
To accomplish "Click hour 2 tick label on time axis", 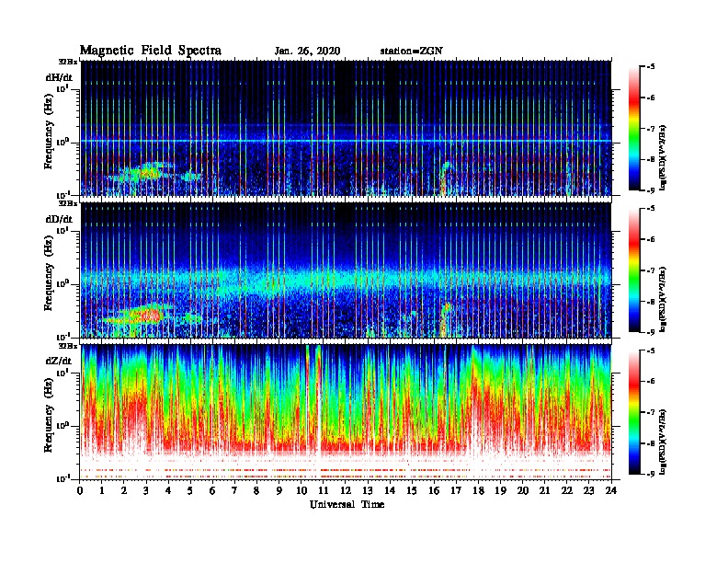I will click(124, 491).
